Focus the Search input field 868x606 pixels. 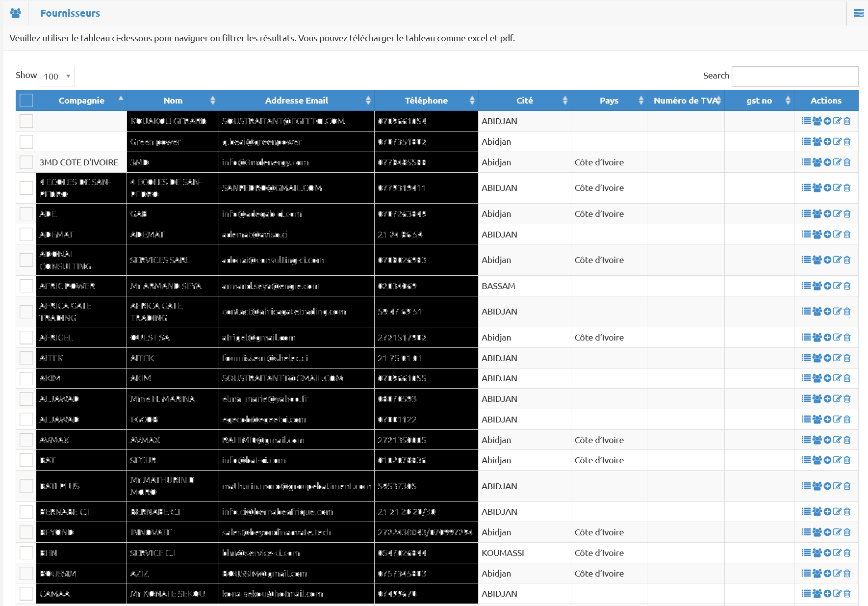point(794,77)
